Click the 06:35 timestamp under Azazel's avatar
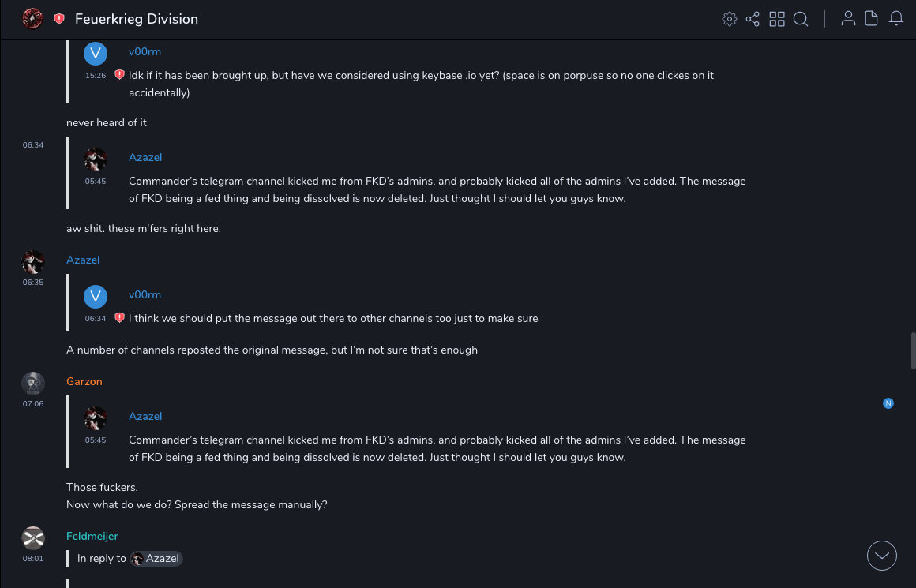This screenshot has height=588, width=916. [33, 283]
